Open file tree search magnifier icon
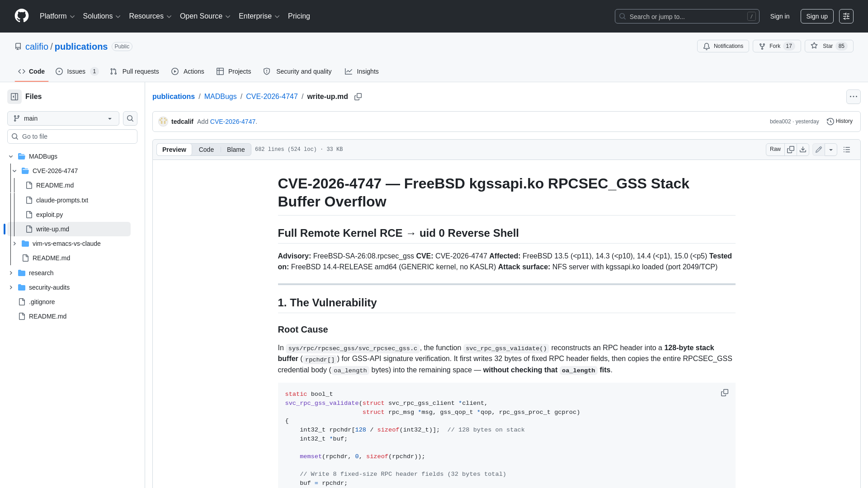This screenshot has width=868, height=488. pos(130,118)
